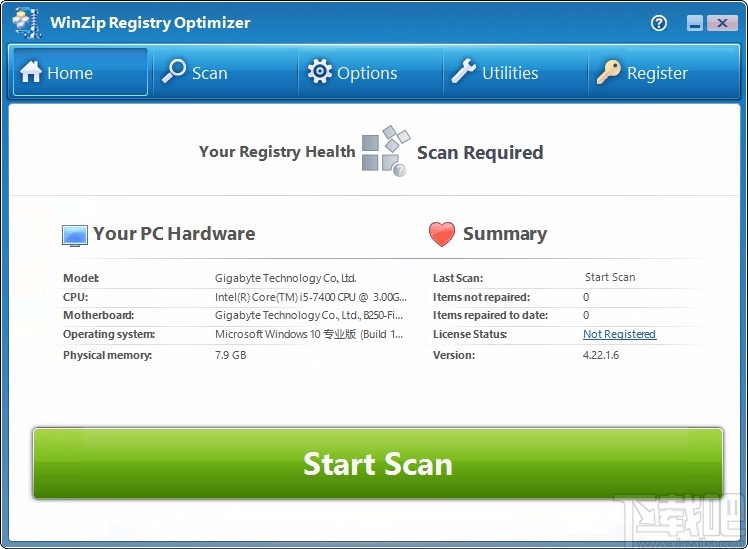Screen dimensions: 748x549
Task: Open the Options tab
Action: (371, 72)
